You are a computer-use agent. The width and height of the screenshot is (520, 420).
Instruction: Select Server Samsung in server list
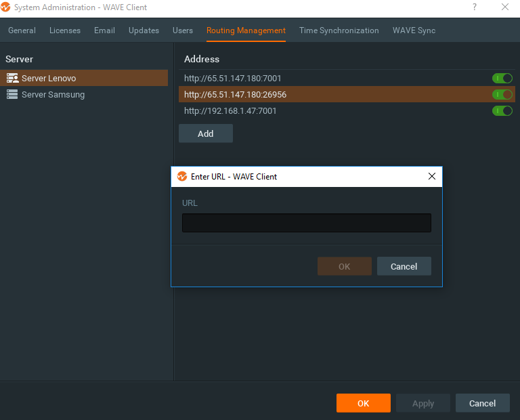point(84,95)
